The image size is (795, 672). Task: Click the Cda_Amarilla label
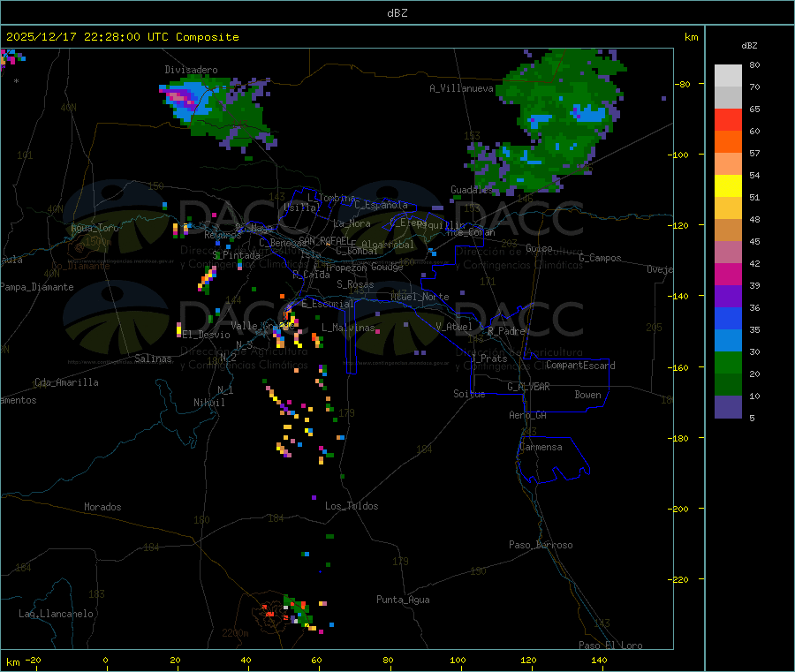tap(66, 382)
